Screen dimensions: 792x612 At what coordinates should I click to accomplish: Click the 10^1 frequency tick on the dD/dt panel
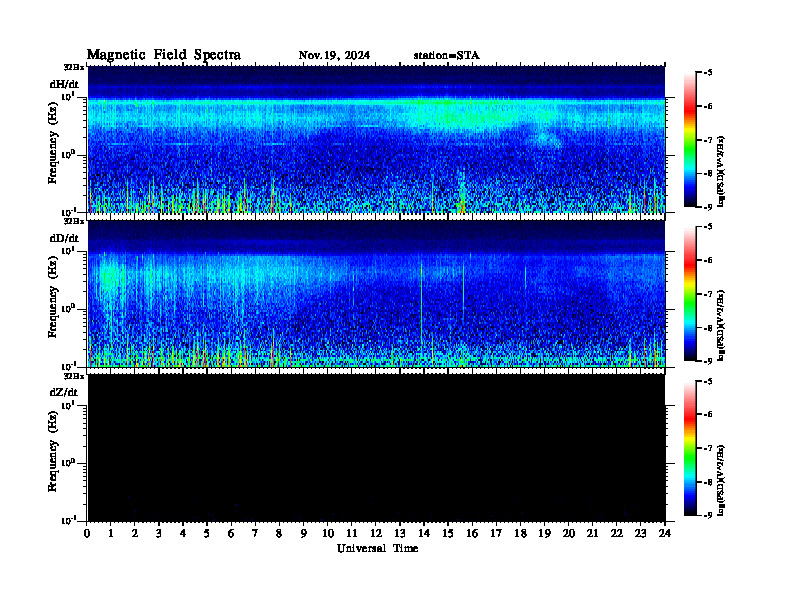[x=67, y=251]
